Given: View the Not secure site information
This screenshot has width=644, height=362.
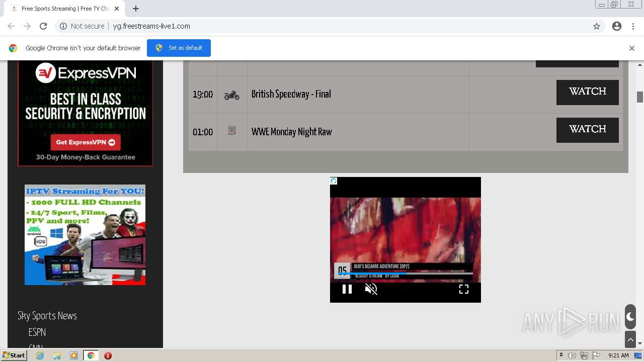Looking at the screenshot, I should 82,26.
